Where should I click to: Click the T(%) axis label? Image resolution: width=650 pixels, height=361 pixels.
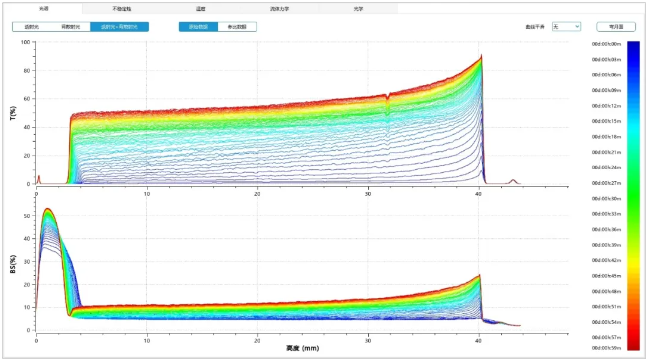click(x=13, y=113)
